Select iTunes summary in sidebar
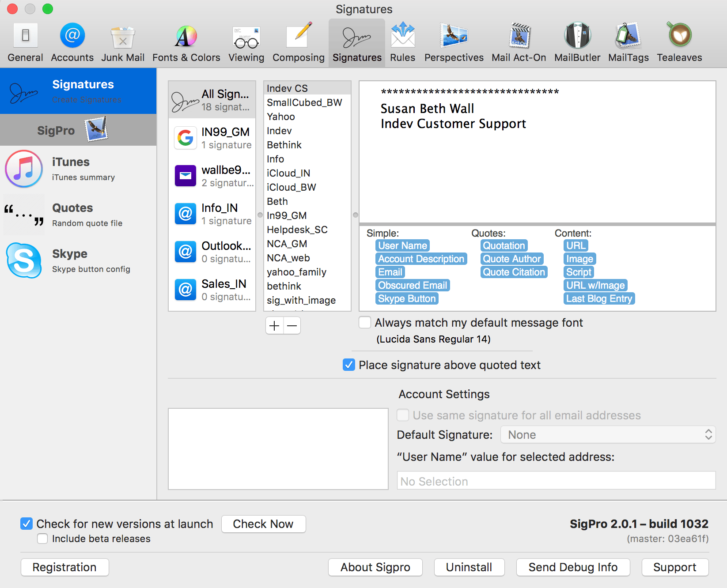Screen dimensions: 727x588 pyautogui.click(x=78, y=169)
